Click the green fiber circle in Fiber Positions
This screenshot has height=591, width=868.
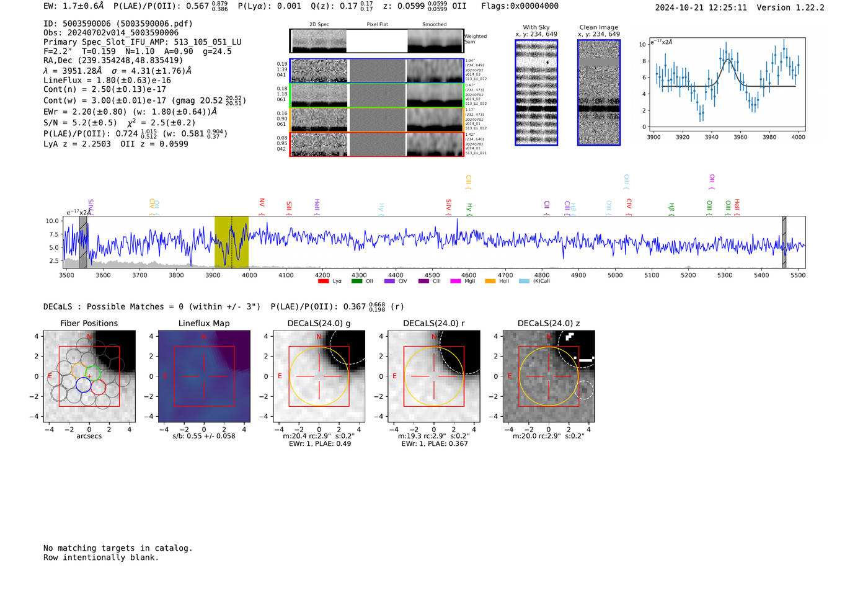(x=93, y=373)
